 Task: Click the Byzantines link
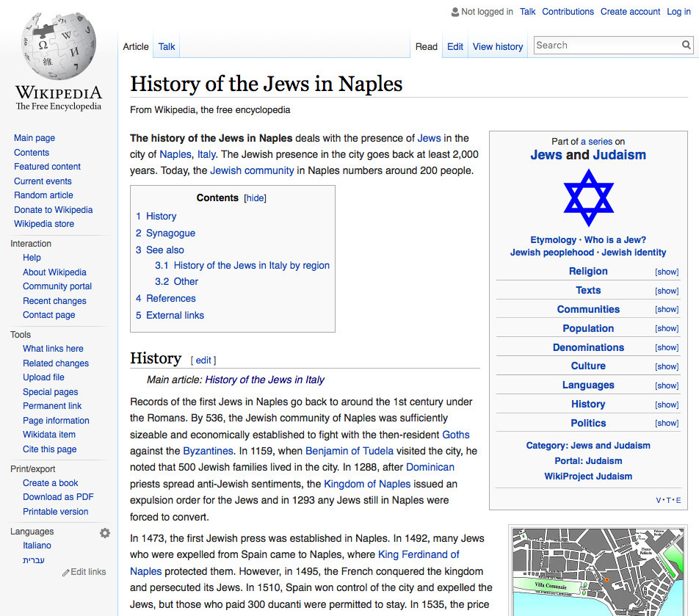pyautogui.click(x=208, y=451)
